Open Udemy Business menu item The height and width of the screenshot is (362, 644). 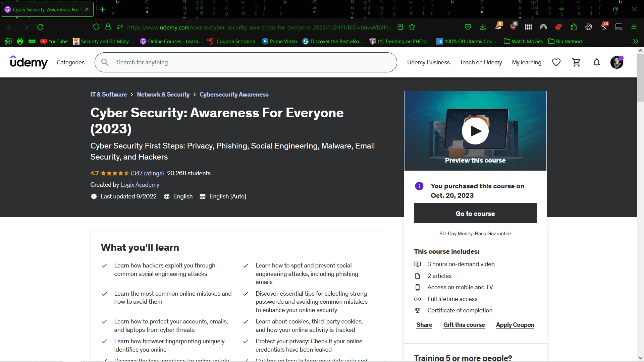click(428, 62)
